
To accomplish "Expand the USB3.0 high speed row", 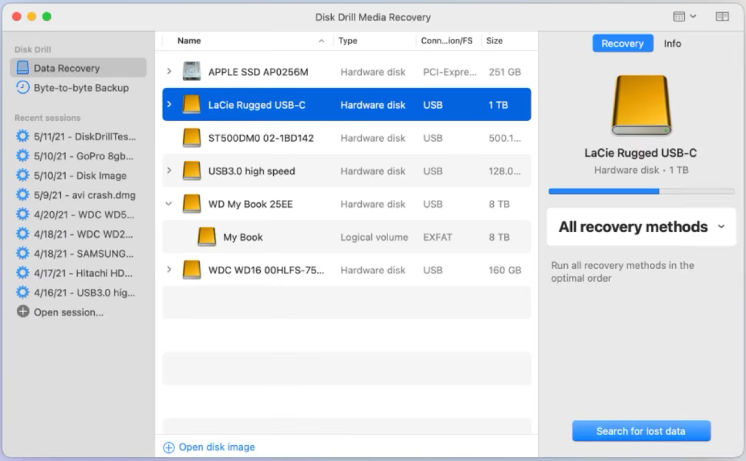I will coord(169,170).
